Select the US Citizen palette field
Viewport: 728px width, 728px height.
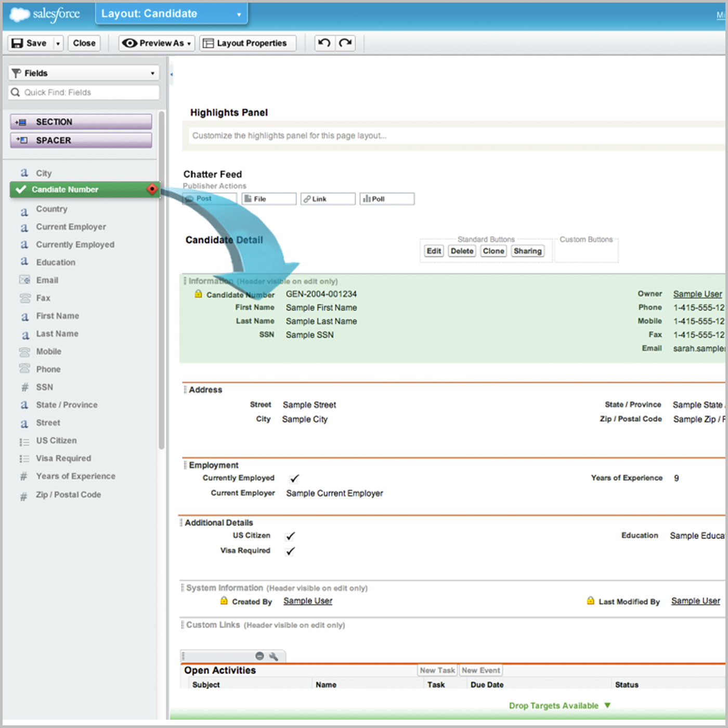click(56, 440)
